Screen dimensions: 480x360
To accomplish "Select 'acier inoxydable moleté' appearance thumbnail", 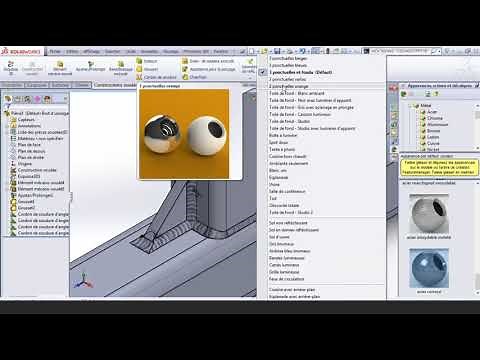I will [429, 214].
